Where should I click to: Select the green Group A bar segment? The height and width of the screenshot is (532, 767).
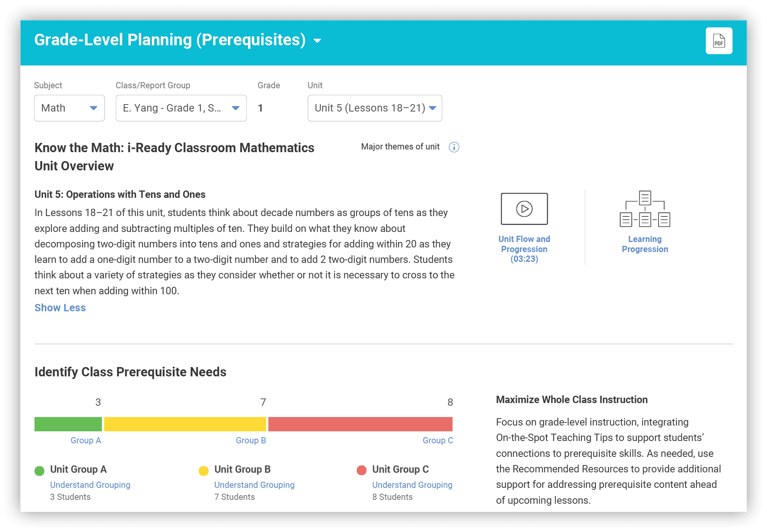pos(68,424)
